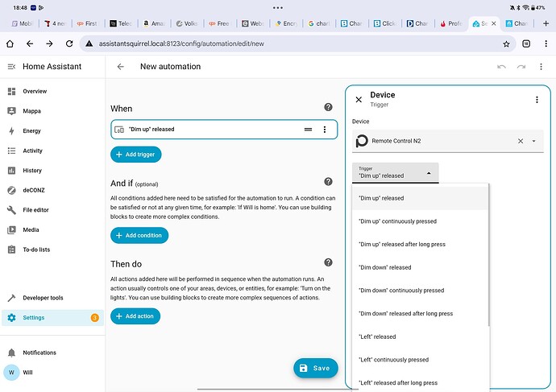Click the Add action button
This screenshot has width=556, height=392.
(x=135, y=316)
